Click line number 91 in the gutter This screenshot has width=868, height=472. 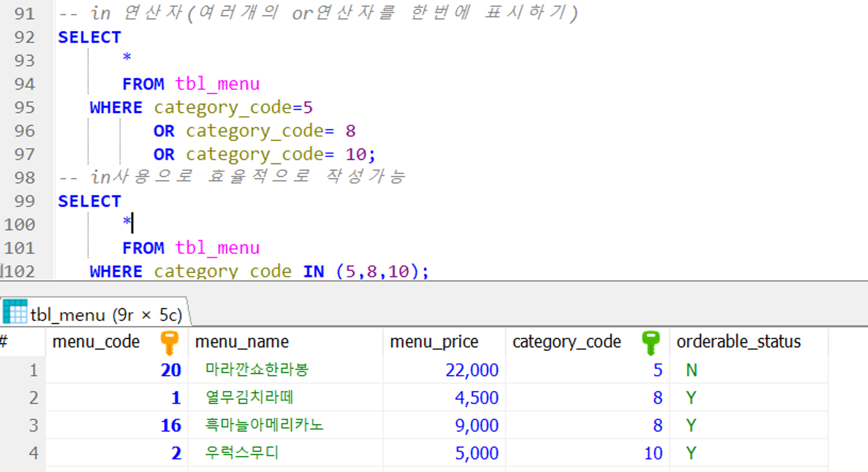click(24, 13)
